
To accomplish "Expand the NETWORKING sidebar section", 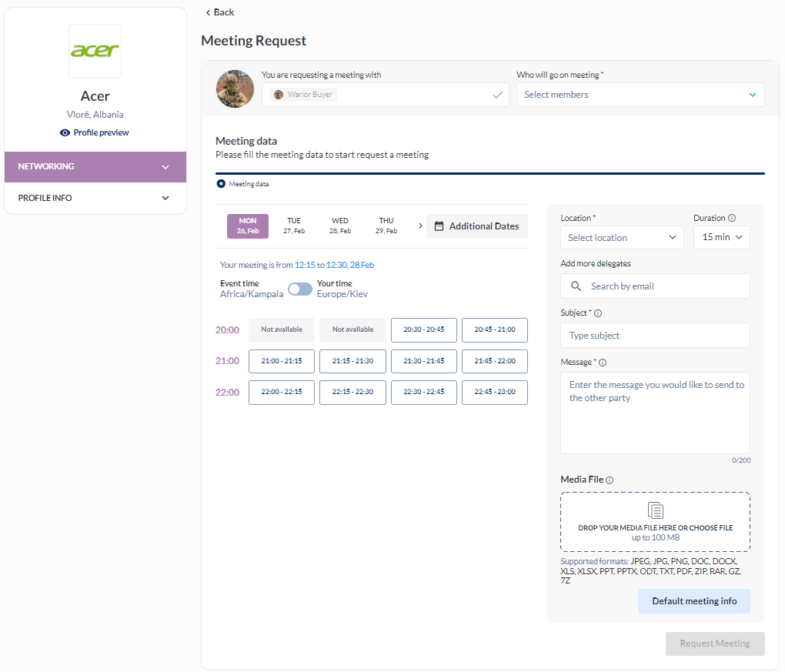I will [95, 166].
